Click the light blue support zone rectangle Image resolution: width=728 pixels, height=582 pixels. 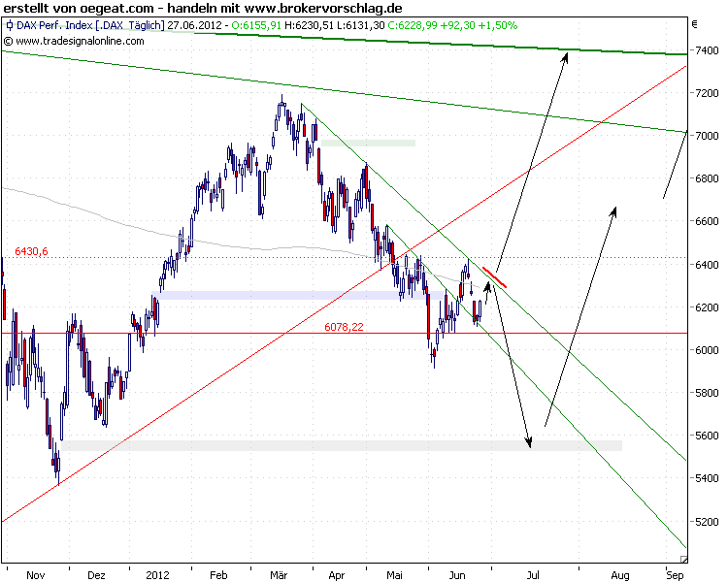point(297,295)
